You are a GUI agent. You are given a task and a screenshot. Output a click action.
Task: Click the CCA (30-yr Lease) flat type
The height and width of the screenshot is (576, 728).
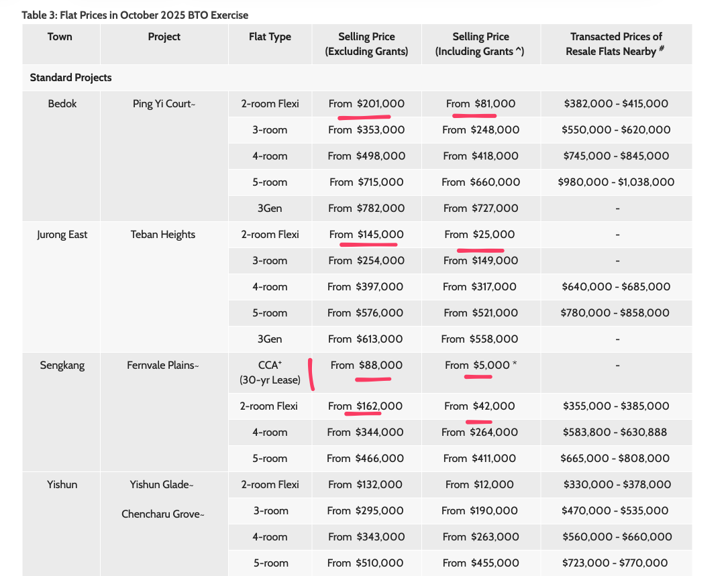(270, 372)
